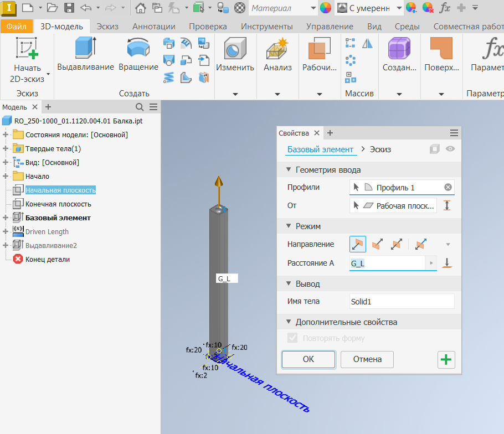Expand the Driven Length node
Image resolution: width=504 pixels, height=434 pixels.
point(6,231)
